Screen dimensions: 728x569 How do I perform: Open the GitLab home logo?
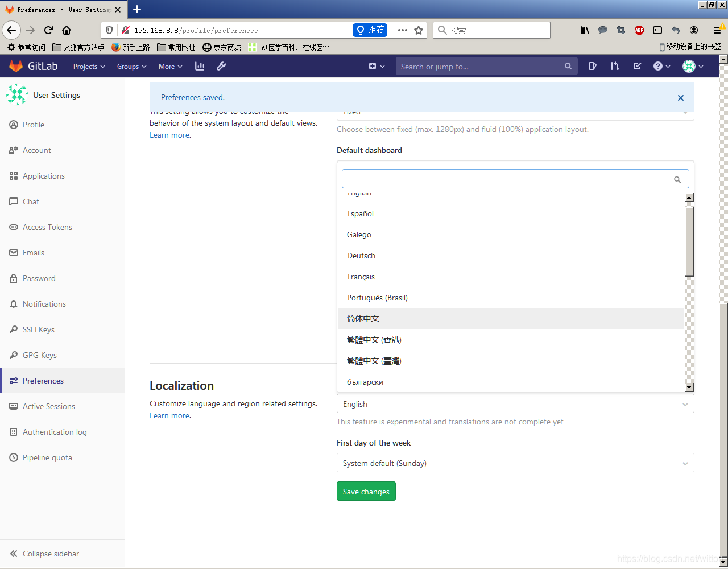point(33,66)
